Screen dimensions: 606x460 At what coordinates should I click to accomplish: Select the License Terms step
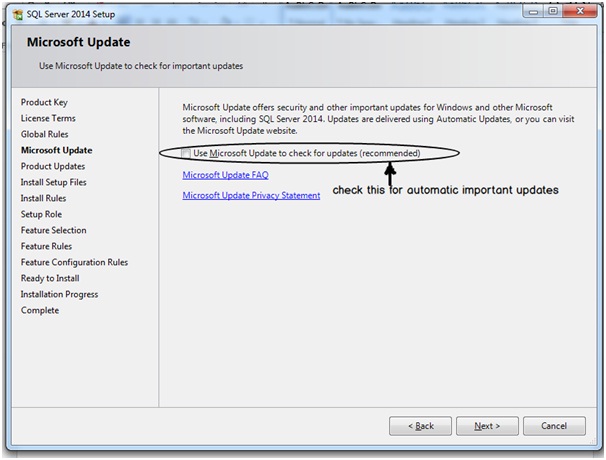pyautogui.click(x=48, y=118)
